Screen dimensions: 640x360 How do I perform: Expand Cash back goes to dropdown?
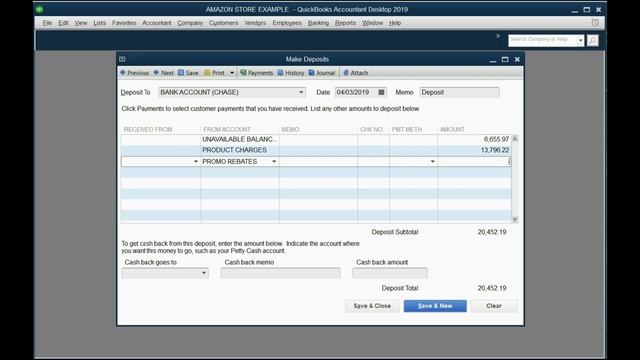[204, 273]
